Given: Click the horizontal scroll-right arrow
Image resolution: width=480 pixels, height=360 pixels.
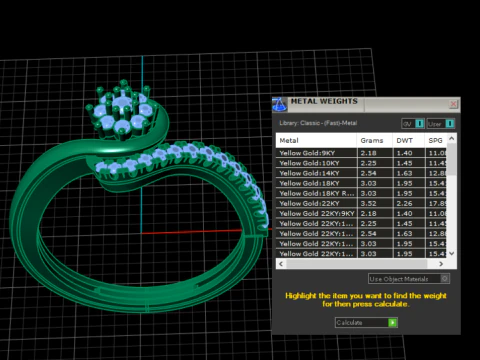Looking at the screenshot, I should pos(441,264).
